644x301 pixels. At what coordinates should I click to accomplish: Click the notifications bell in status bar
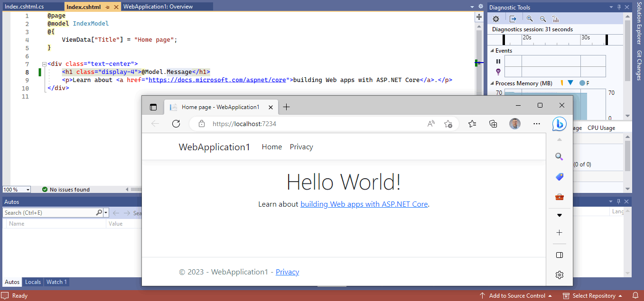pos(635,296)
